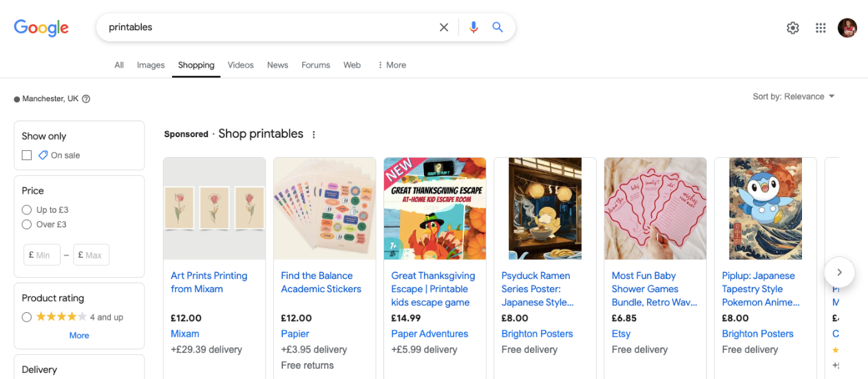Click the magnifying glass search icon

498,28
